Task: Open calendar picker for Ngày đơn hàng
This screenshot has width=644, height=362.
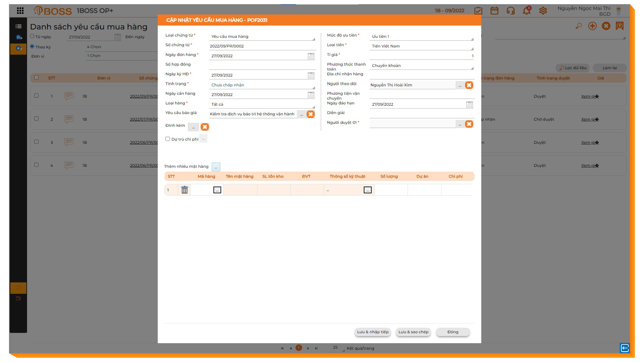Action: point(311,56)
